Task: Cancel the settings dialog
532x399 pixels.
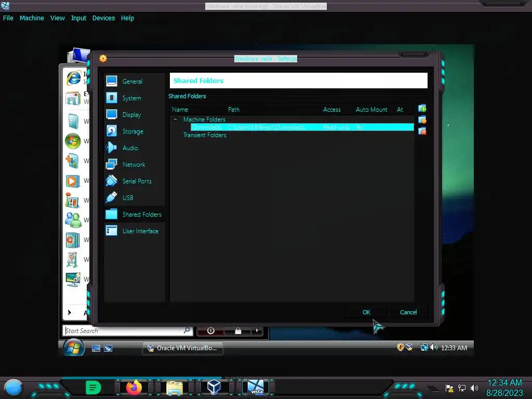Action: [408, 312]
